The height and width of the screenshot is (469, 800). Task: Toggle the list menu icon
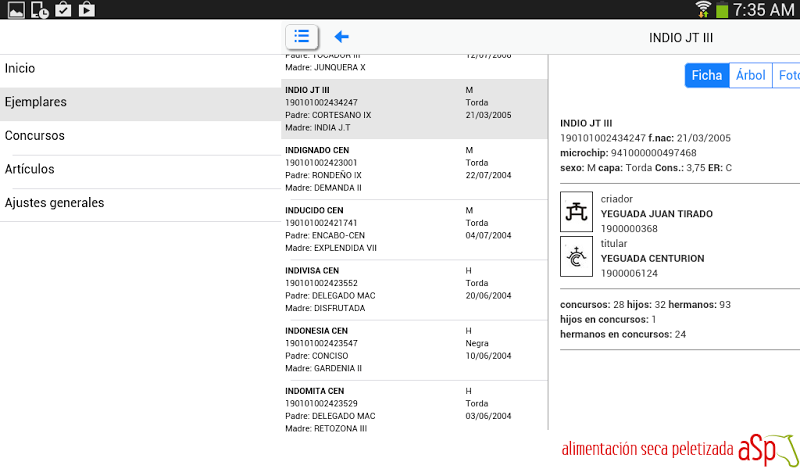(302, 36)
